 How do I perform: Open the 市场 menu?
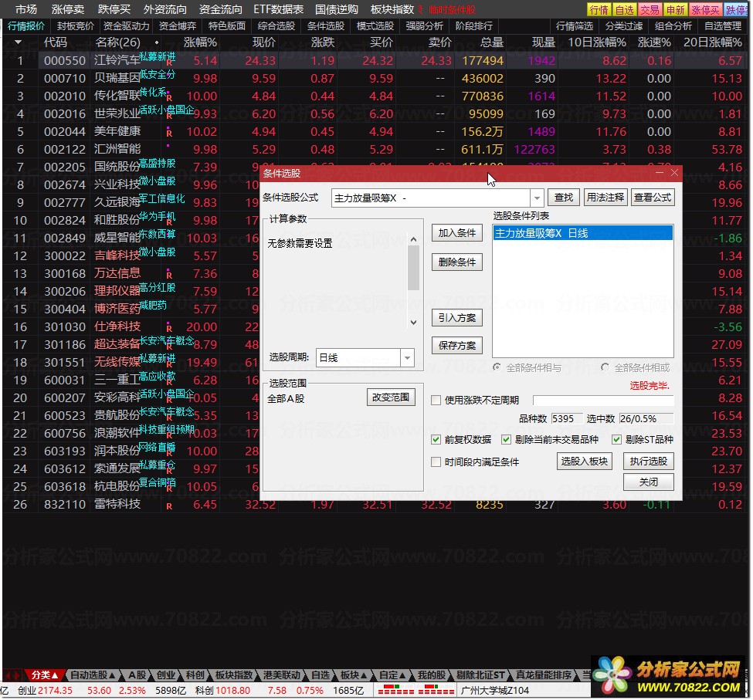[x=26, y=9]
